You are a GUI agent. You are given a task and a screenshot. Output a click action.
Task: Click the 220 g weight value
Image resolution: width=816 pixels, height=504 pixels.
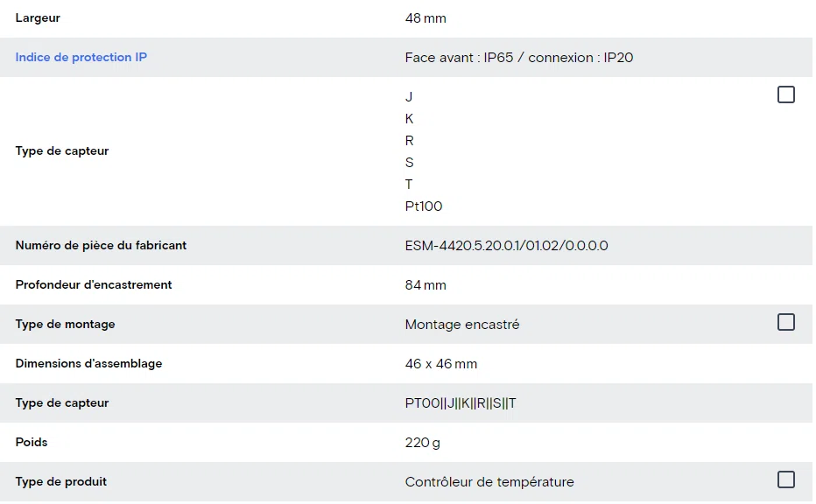[x=422, y=443]
